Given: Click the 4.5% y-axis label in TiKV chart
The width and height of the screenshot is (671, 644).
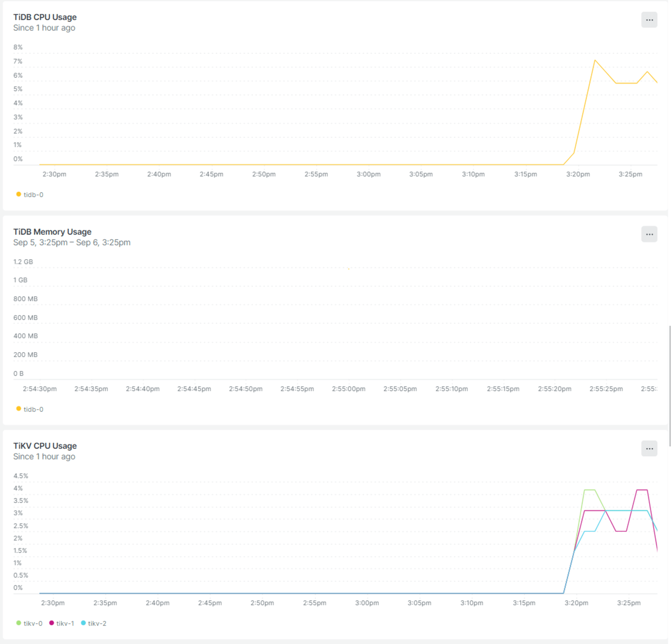Looking at the screenshot, I should (20, 476).
